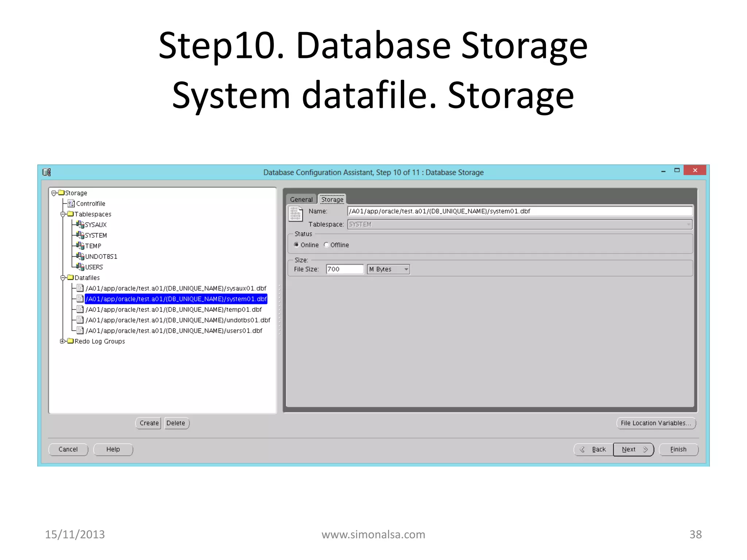Click the TEMP tablespace icon
Screen dimensions: 747x560
click(80, 246)
